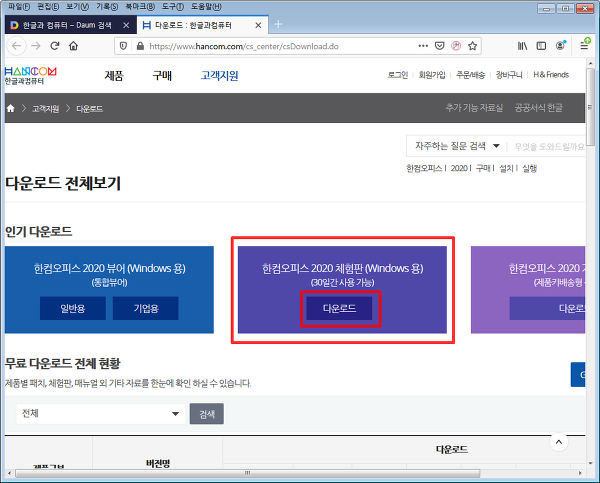Click the 회원가입 link
Screen dimensions: 600x483
[432, 75]
